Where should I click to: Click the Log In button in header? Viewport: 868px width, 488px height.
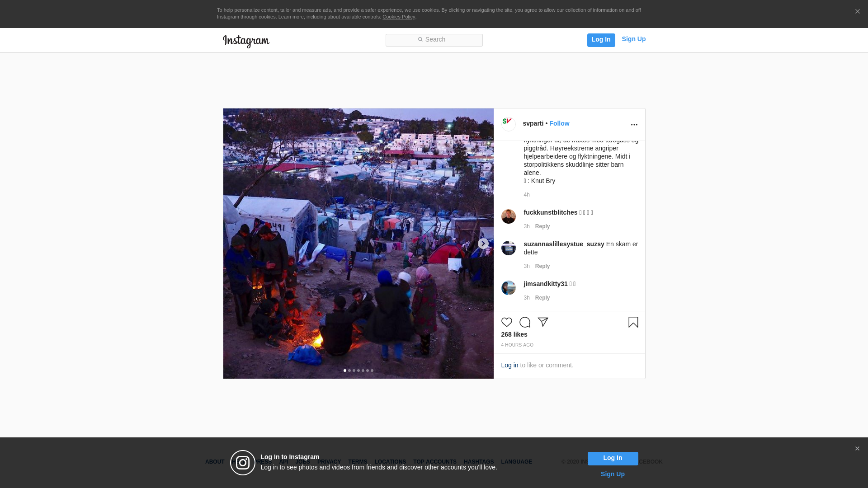[601, 40]
